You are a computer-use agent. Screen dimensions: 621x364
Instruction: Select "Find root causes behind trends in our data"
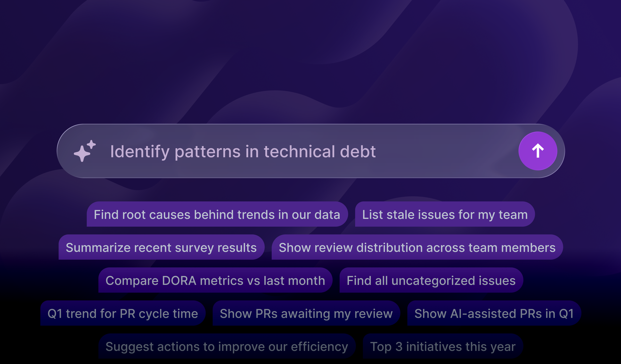click(x=217, y=215)
